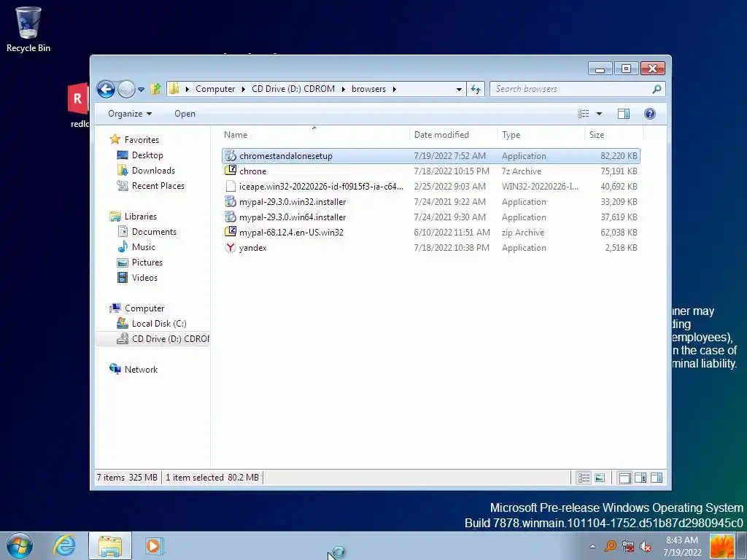Viewport: 747px width, 560px height.
Task: Click the status bar first pane layout icon
Action: pos(624,478)
